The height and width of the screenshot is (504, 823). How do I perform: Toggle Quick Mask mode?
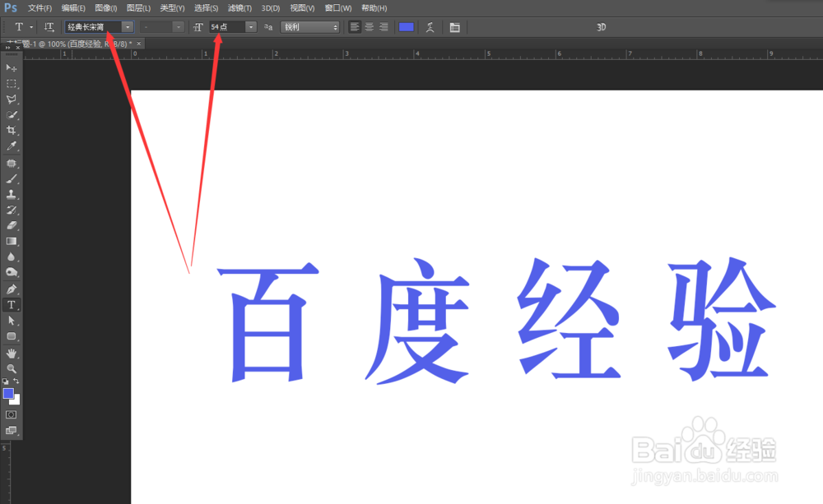[x=11, y=415]
